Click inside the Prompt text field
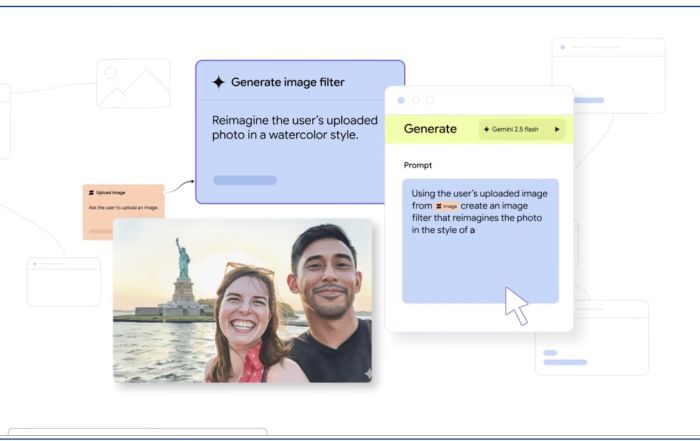 click(480, 265)
